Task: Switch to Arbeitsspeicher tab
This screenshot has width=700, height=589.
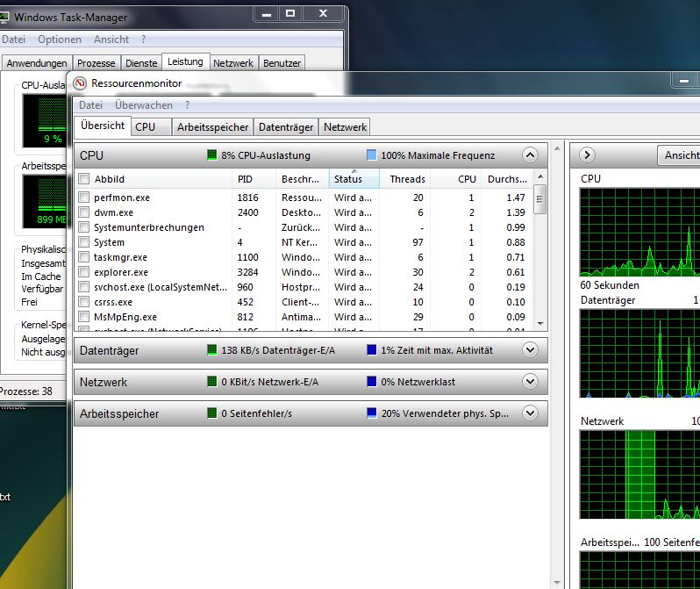Action: (x=212, y=127)
